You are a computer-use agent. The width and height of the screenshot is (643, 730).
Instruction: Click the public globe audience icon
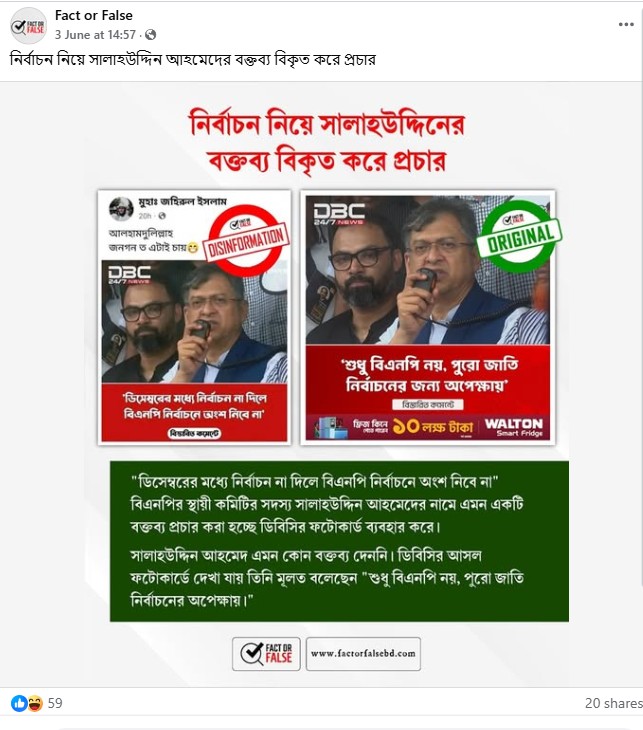click(150, 35)
